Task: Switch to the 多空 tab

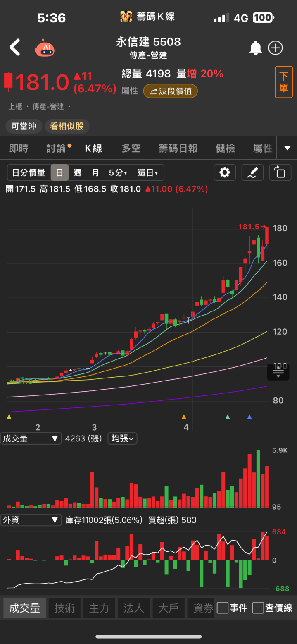Action: pyautogui.click(x=131, y=148)
